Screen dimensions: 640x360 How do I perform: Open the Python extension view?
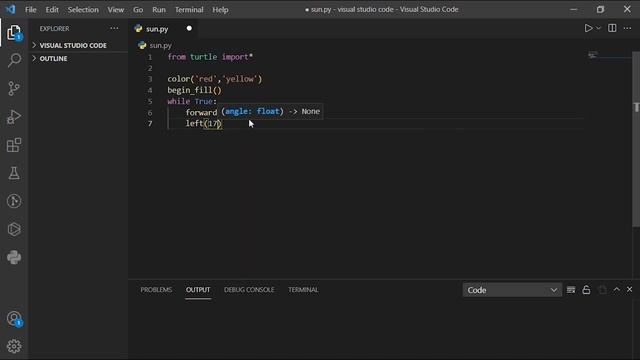point(14,257)
